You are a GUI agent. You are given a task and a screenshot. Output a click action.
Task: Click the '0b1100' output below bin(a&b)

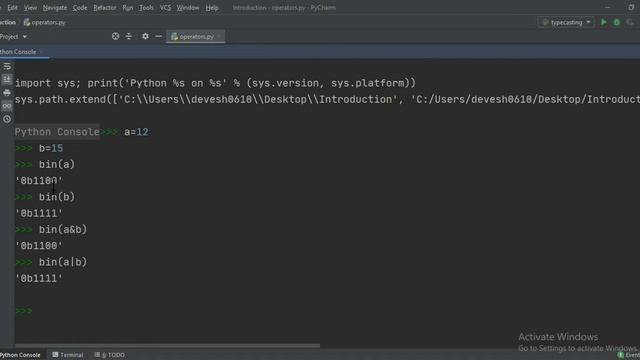[39, 246]
